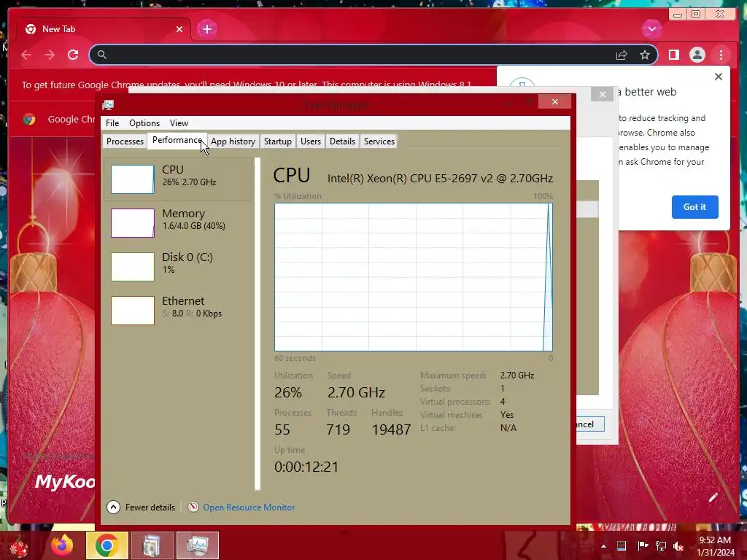Click the network tray icon
747x560 pixels.
661,545
